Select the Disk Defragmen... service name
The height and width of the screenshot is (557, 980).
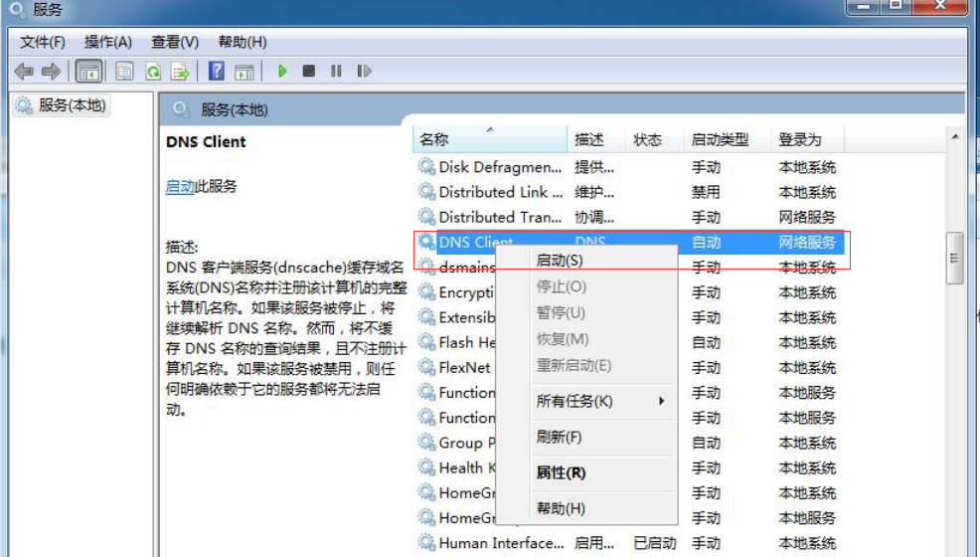click(x=500, y=167)
